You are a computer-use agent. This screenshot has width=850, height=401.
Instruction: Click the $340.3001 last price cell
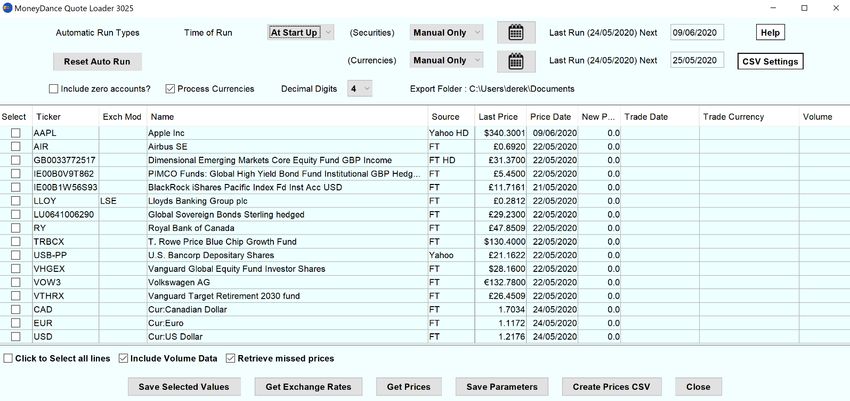point(499,133)
